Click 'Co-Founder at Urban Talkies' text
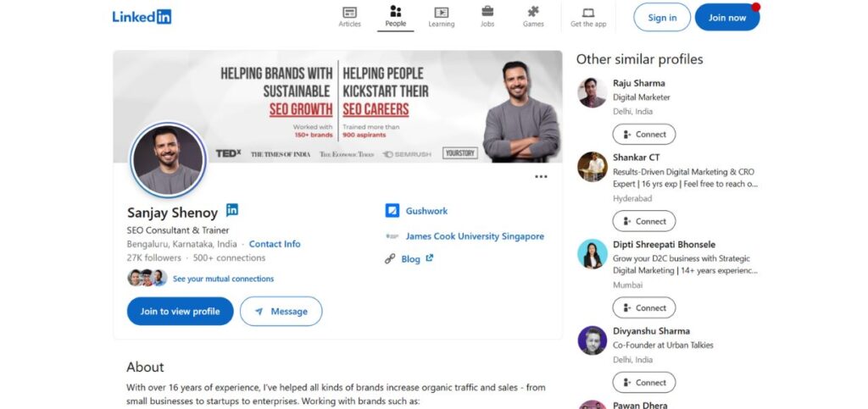The height and width of the screenshot is (409, 868). click(x=663, y=345)
